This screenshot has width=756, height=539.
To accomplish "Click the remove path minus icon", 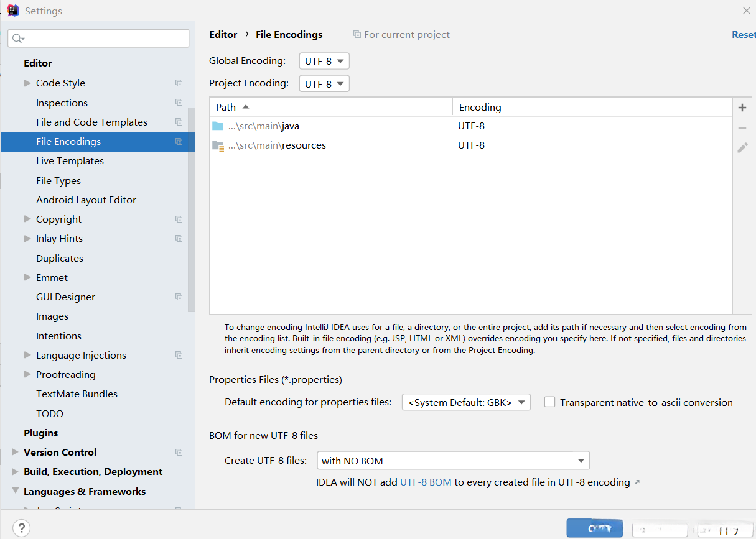I will (x=742, y=127).
